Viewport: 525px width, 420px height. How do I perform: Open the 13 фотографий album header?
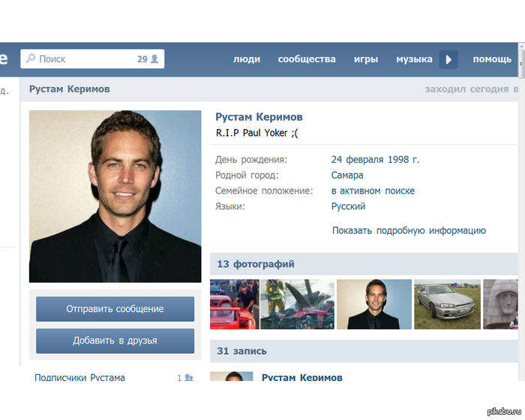point(256,264)
